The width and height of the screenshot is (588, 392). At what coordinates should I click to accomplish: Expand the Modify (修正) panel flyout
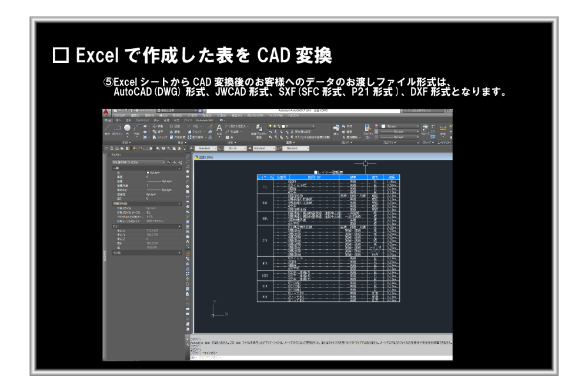(x=182, y=143)
